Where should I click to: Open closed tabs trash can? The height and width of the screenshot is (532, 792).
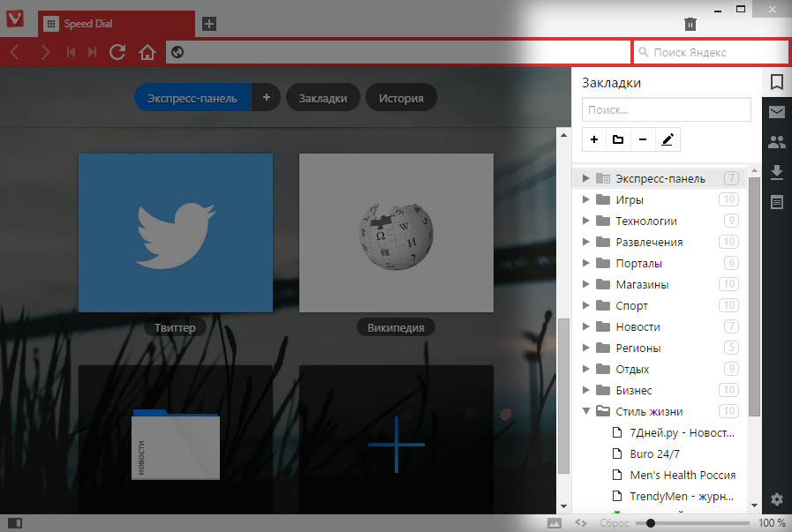pyautogui.click(x=690, y=24)
